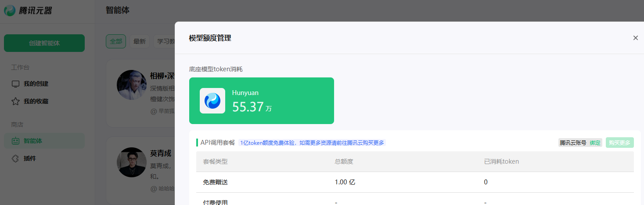Click the 我的收藏 star icon
The image size is (644, 205).
point(15,101)
